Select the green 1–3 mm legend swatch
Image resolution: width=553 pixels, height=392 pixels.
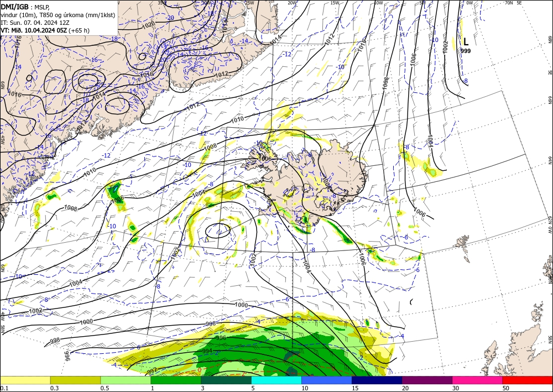coord(176,380)
